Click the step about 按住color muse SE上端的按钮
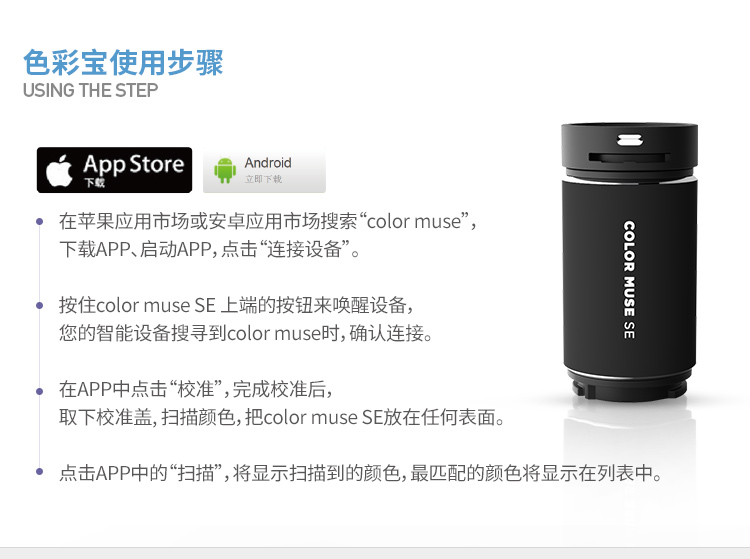 (x=236, y=305)
